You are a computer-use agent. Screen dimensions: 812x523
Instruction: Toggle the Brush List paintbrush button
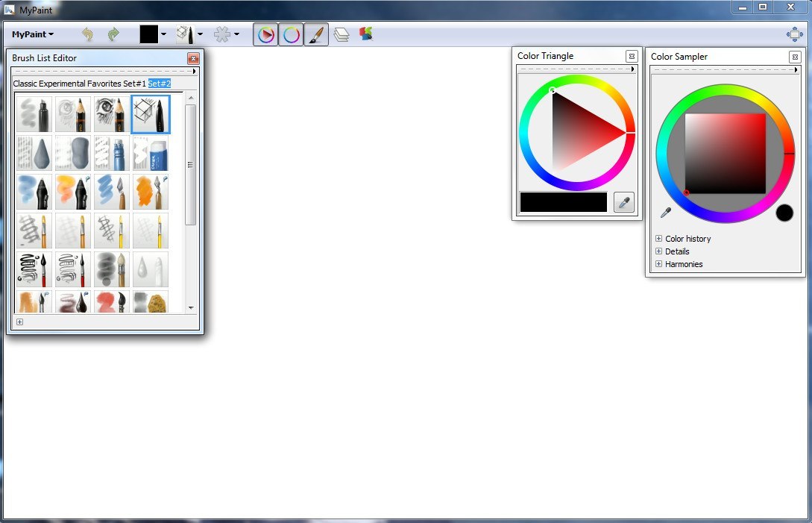(x=316, y=34)
